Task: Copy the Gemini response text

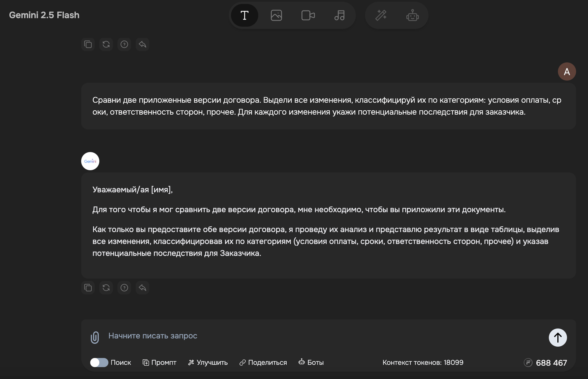Action: point(88,288)
